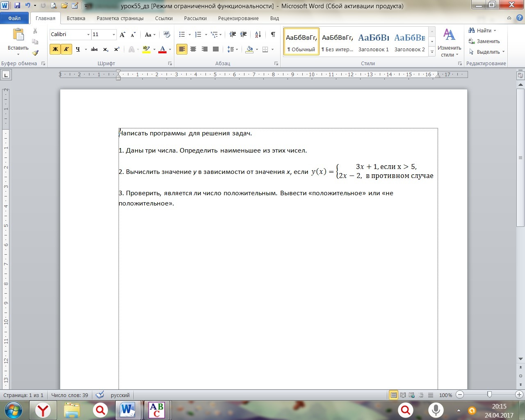This screenshot has width=525, height=420.
Task: Click the Sort paragraphs icon
Action: [x=258, y=34]
